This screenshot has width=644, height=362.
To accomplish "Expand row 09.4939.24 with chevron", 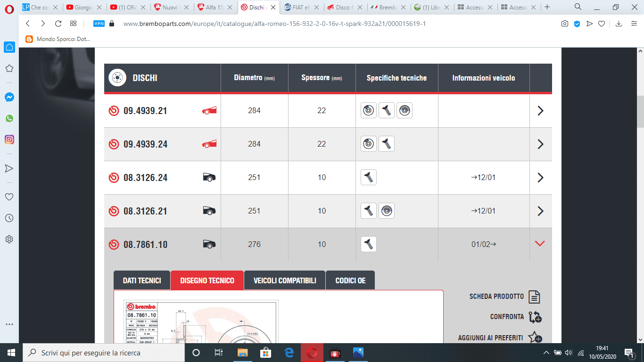I will click(541, 144).
